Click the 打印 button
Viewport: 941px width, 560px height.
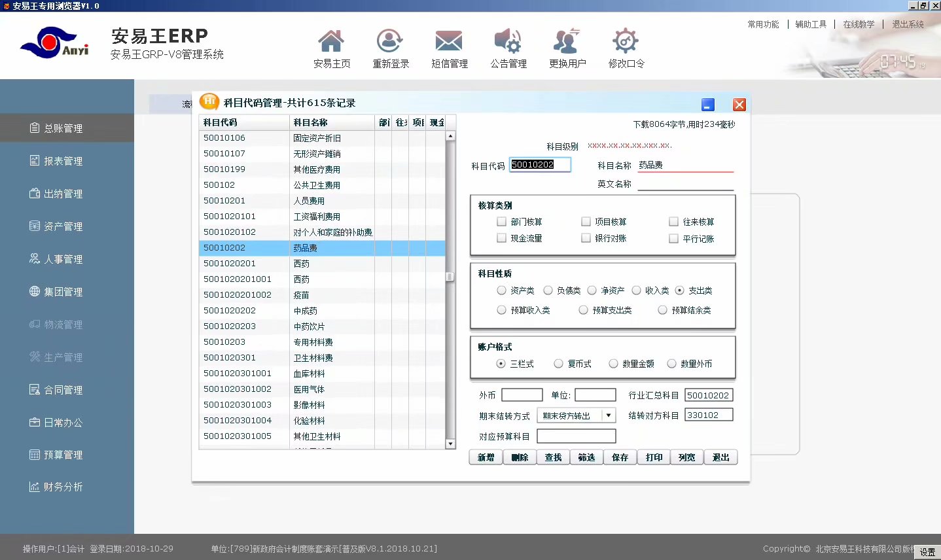pos(654,457)
